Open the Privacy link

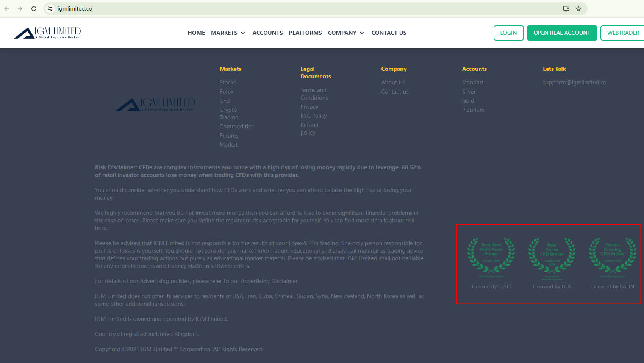click(309, 107)
